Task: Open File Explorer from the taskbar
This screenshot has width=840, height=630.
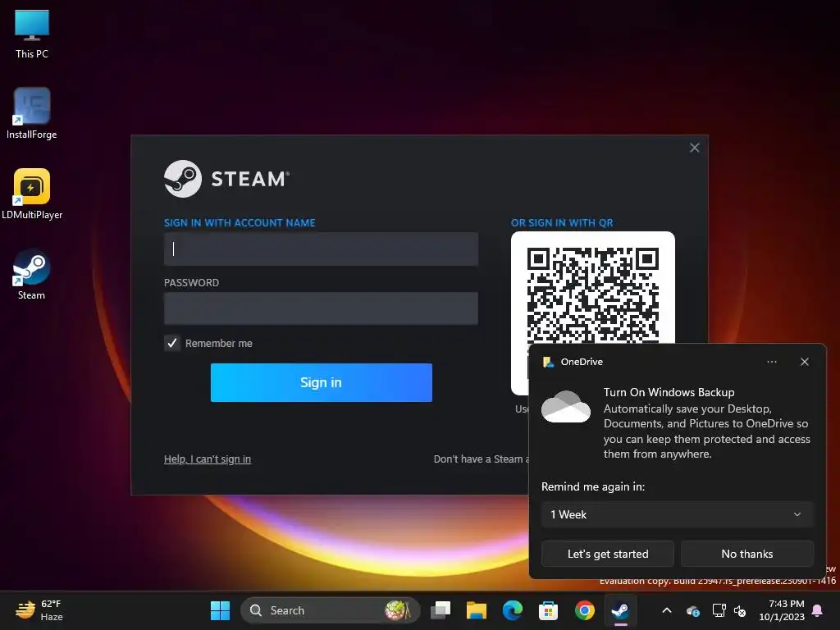Action: pyautogui.click(x=477, y=610)
